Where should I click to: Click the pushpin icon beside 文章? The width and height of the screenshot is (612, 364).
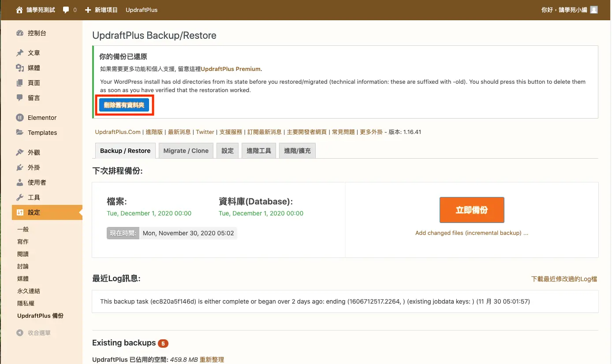pyautogui.click(x=20, y=53)
